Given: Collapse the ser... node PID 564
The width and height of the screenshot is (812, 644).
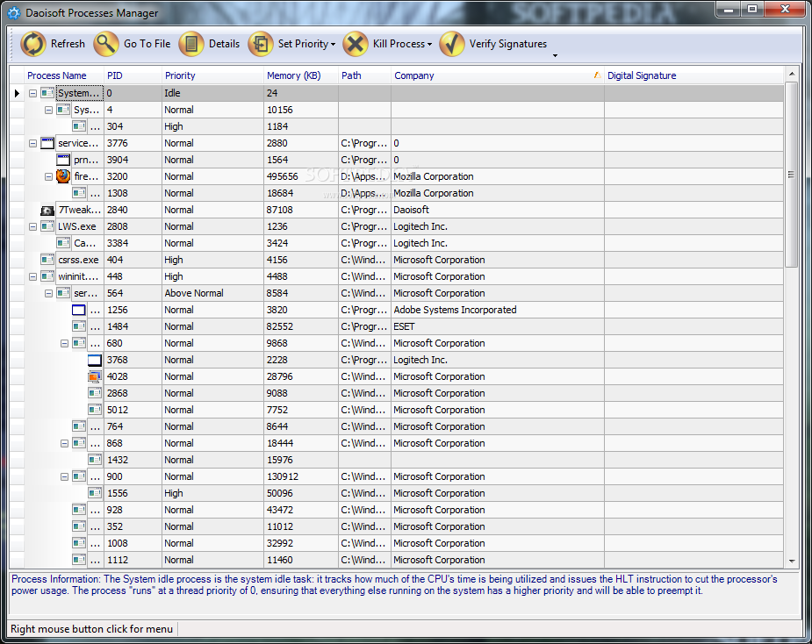Looking at the screenshot, I should 48,293.
